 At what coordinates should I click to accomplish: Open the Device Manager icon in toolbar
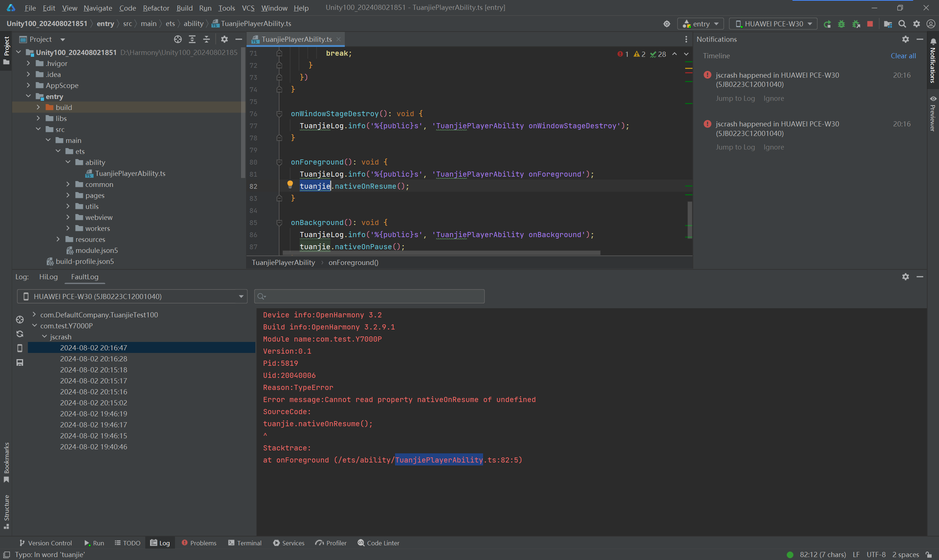tap(888, 24)
